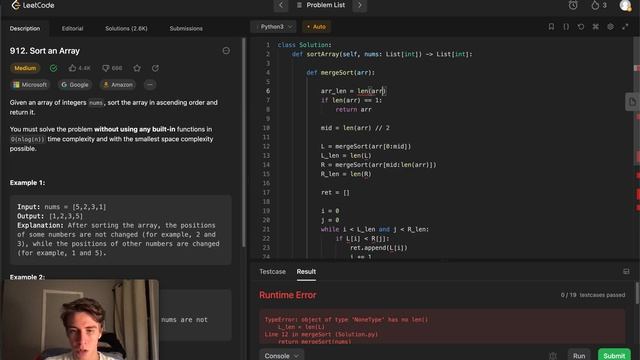Click the green Submit button
Image resolution: width=640 pixels, height=360 pixels.
point(614,355)
